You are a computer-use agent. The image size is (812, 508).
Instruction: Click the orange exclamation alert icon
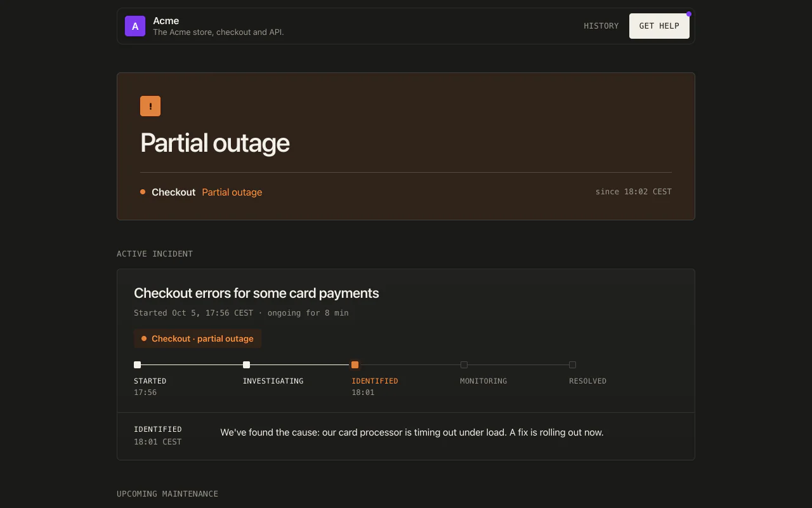point(150,106)
